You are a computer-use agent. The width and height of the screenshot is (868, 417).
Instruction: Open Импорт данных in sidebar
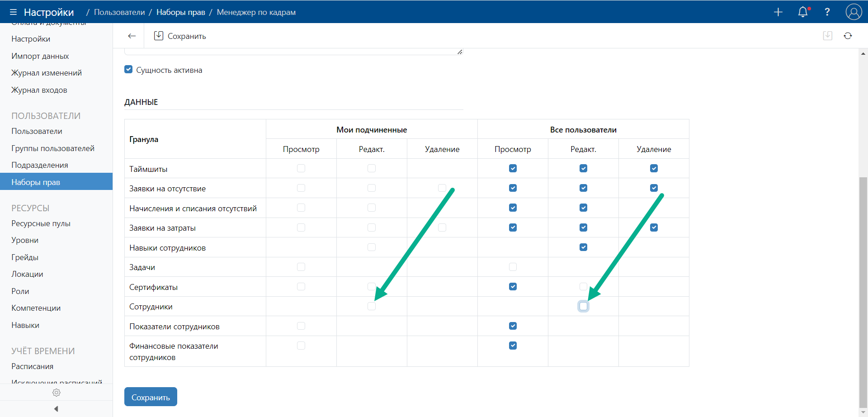coord(40,56)
